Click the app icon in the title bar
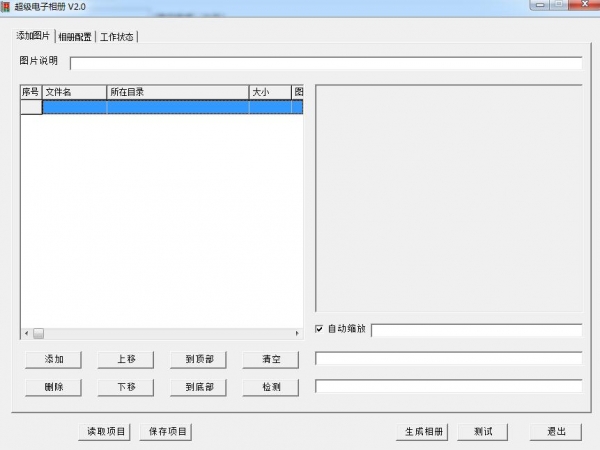Image resolution: width=600 pixels, height=450 pixels. tap(5, 7)
